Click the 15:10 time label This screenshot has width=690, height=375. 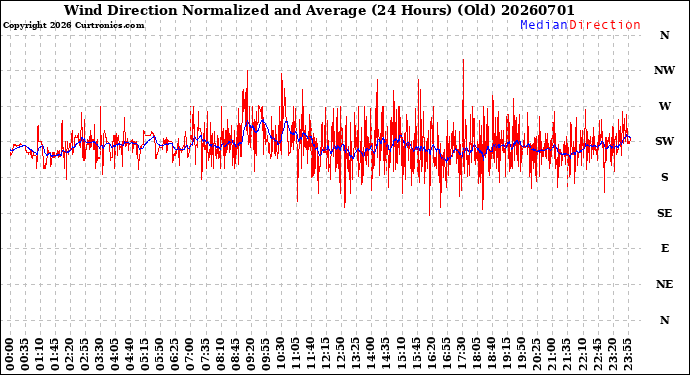point(401,354)
